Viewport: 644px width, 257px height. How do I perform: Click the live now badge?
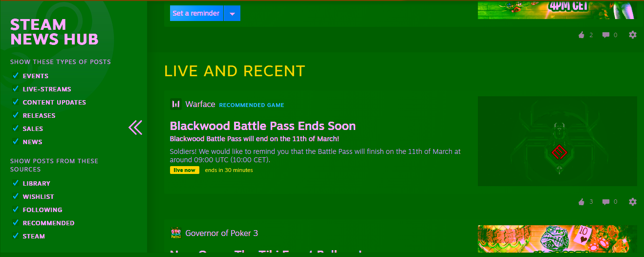[x=185, y=170]
